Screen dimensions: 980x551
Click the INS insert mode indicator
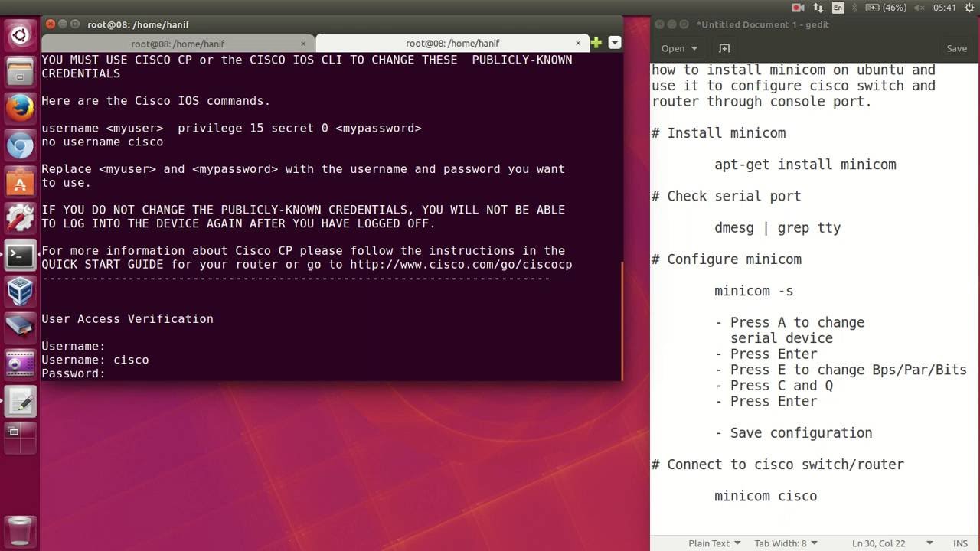pyautogui.click(x=960, y=543)
